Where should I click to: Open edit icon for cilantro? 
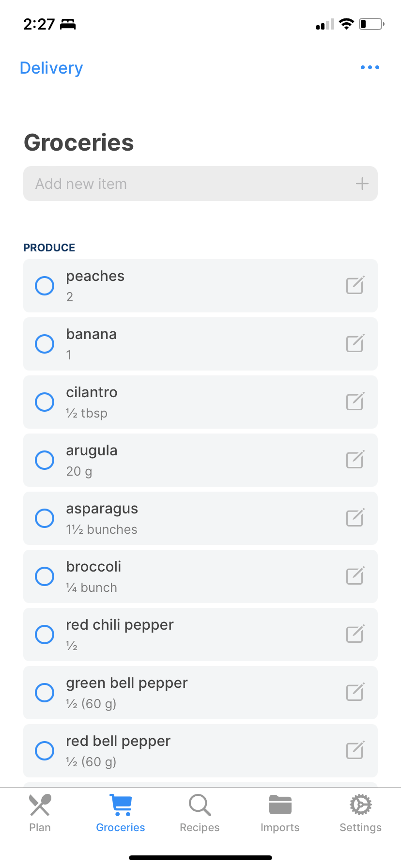(355, 402)
